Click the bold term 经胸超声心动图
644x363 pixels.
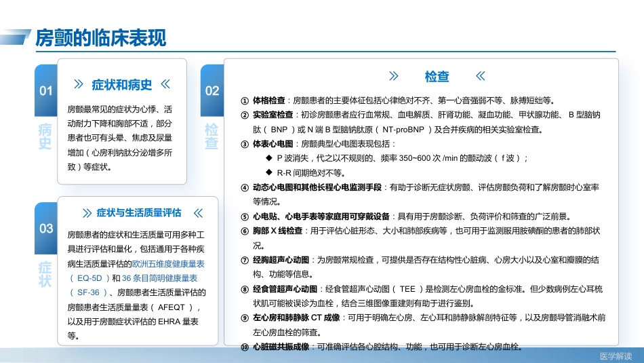point(281,260)
